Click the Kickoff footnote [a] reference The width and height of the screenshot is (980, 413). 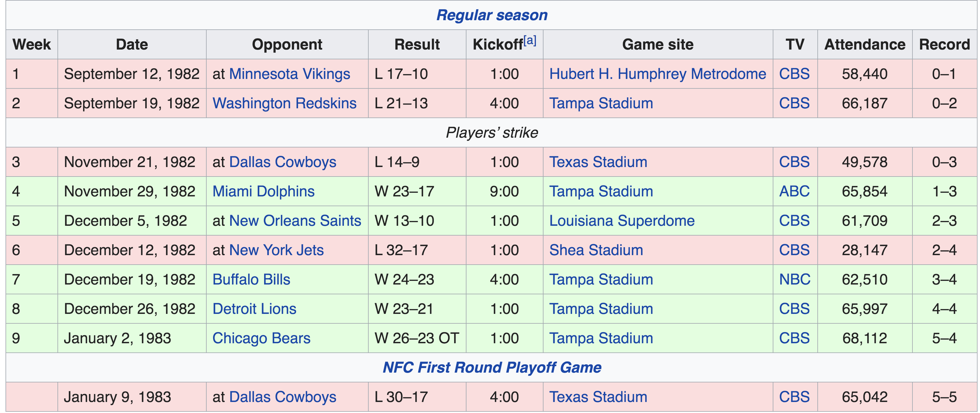point(529,40)
